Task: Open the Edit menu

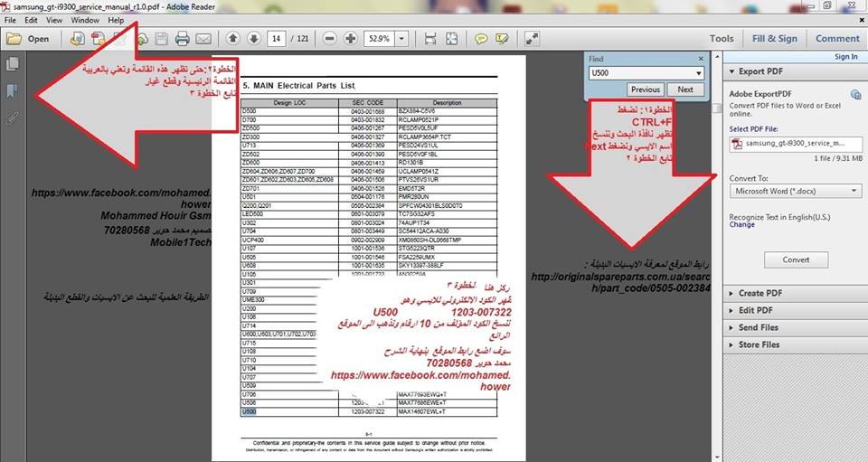Action: [x=31, y=20]
